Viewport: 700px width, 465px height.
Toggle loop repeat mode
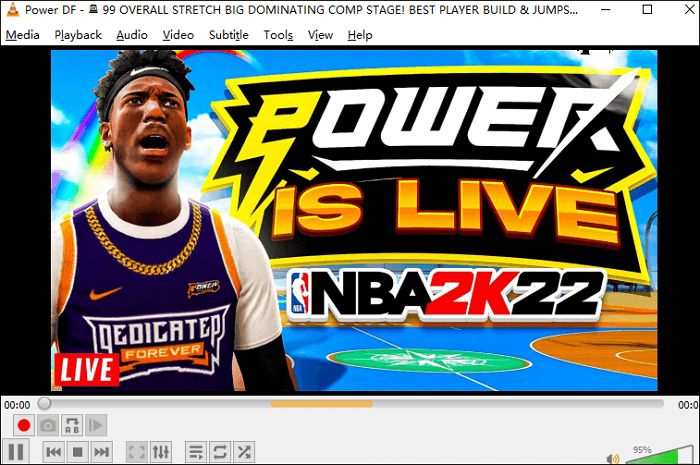click(x=220, y=452)
